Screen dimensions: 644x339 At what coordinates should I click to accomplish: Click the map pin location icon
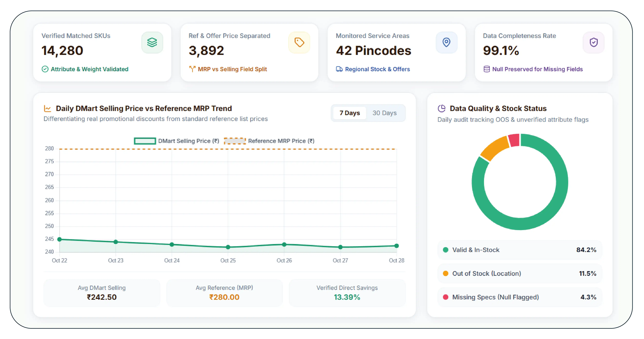click(x=446, y=42)
